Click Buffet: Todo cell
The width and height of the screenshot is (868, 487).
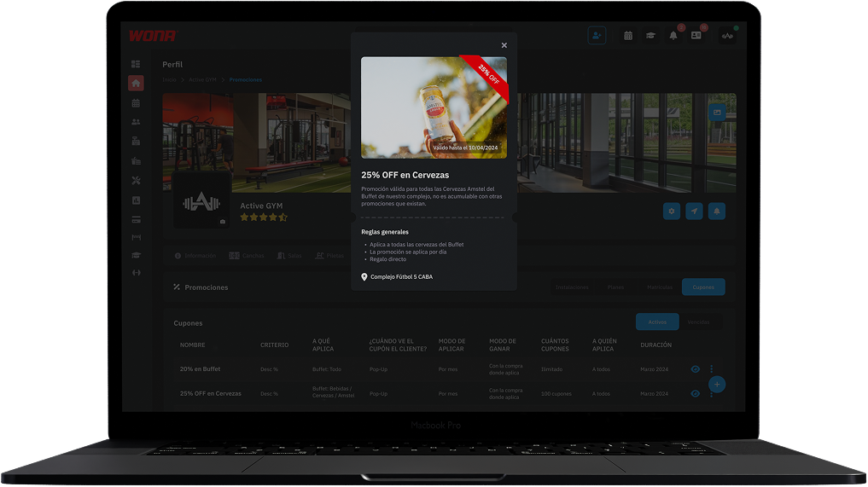tap(327, 369)
